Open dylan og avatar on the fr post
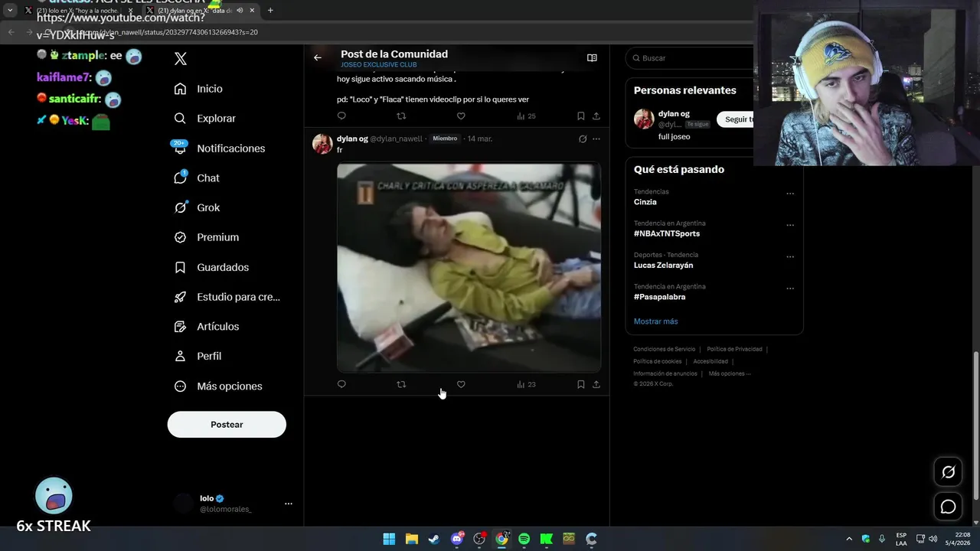The image size is (980, 551). [x=322, y=144]
